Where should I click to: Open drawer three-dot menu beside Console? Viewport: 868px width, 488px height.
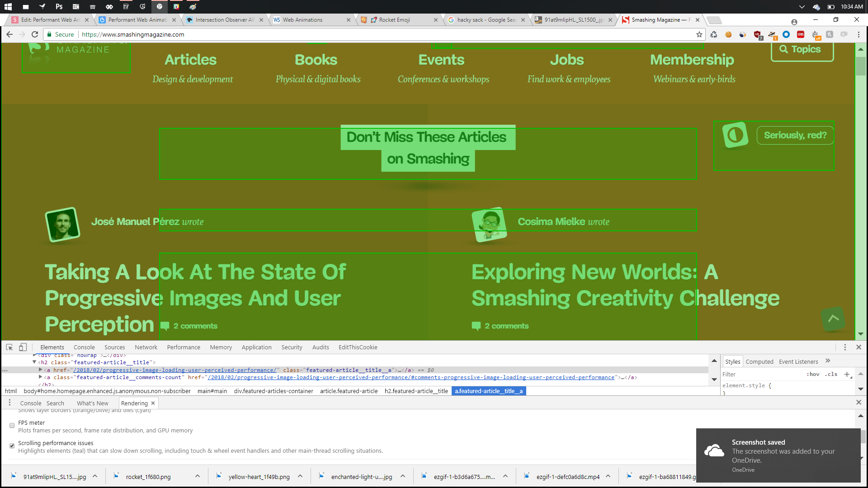[x=9, y=403]
